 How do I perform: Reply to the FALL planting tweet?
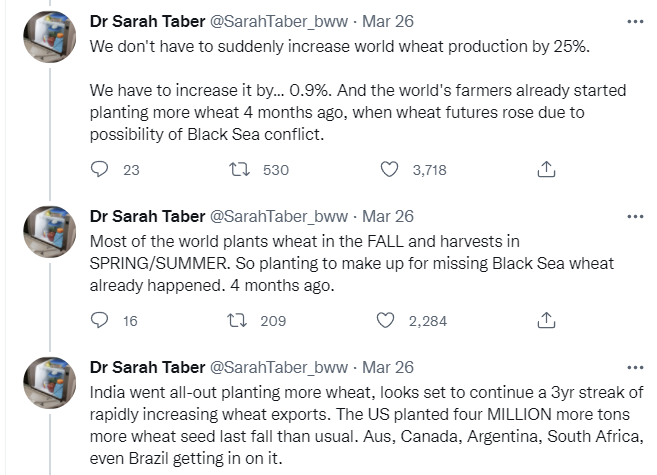coord(99,321)
